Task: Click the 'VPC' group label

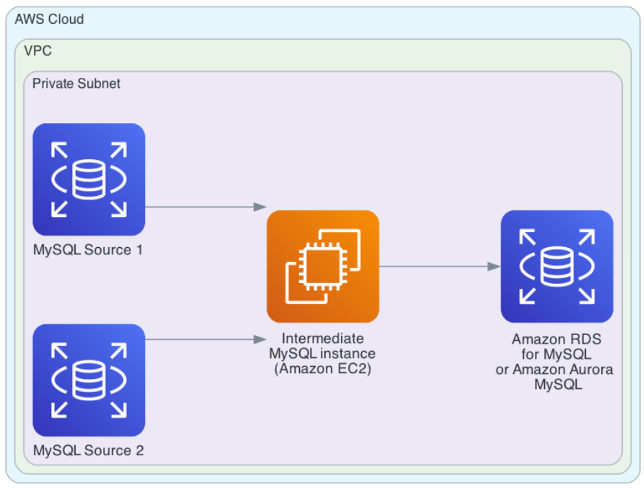Action: tap(38, 51)
